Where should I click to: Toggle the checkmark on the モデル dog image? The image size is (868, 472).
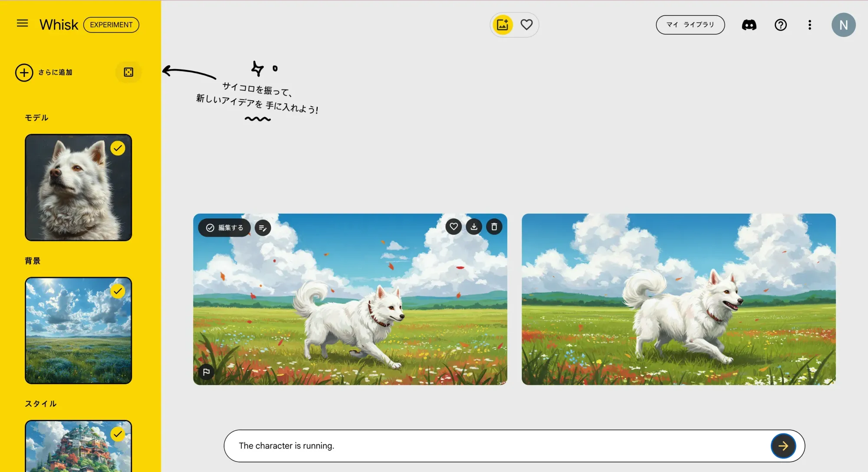(x=118, y=148)
